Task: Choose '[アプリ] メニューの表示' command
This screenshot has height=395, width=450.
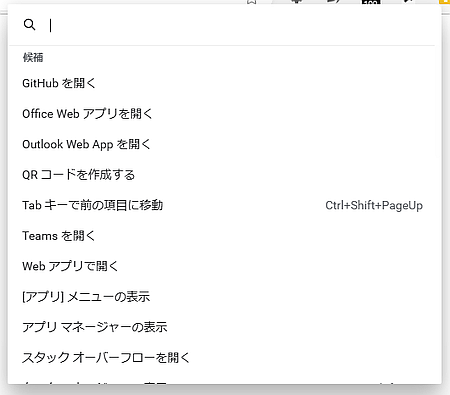Action: pos(225,297)
